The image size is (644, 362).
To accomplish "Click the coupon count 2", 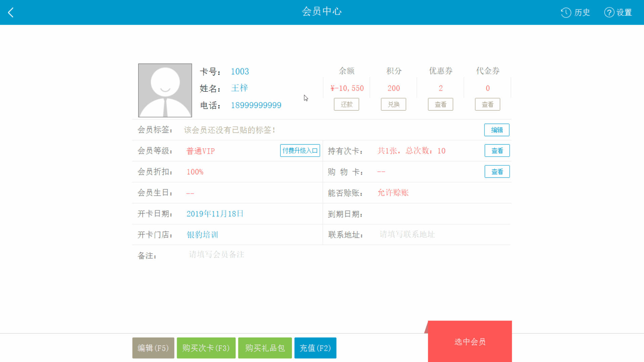I will [x=441, y=88].
